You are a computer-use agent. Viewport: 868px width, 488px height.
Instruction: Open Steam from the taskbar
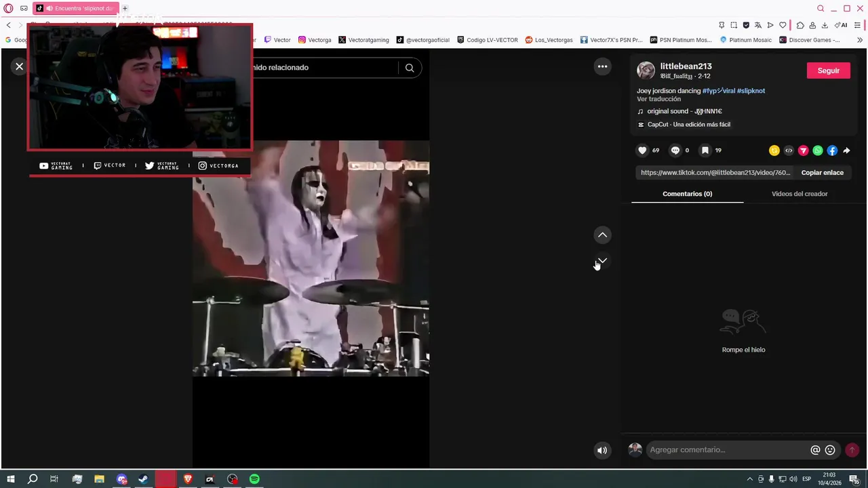(x=143, y=479)
